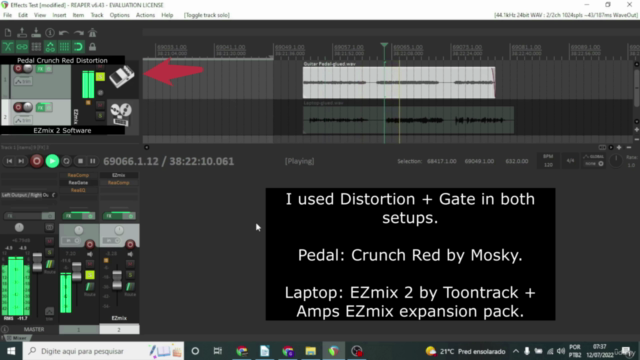Redo action via toolbar arrow
Image resolution: width=640 pixels, height=360 pixels.
[78, 33]
